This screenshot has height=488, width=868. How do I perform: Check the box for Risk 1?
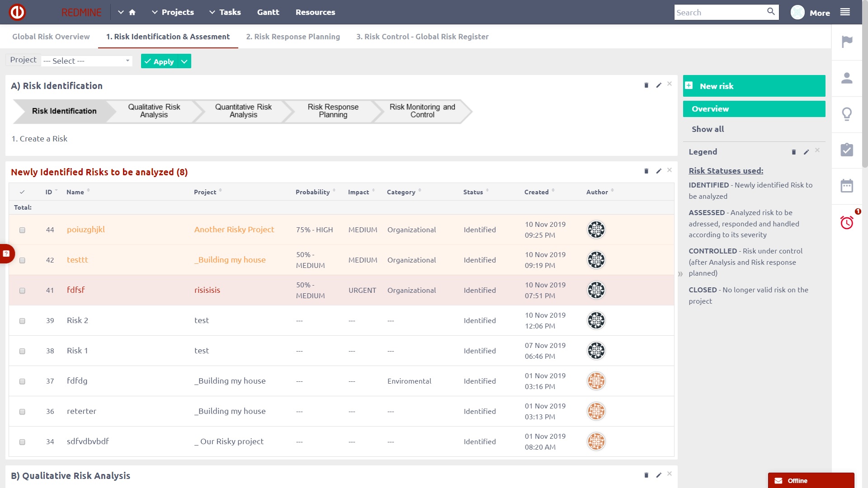click(x=22, y=351)
